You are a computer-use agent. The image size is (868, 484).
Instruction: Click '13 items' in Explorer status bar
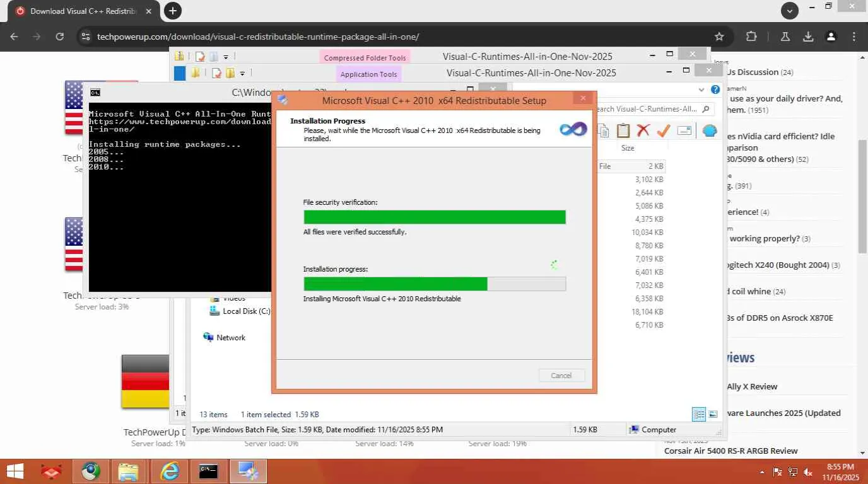pos(213,415)
